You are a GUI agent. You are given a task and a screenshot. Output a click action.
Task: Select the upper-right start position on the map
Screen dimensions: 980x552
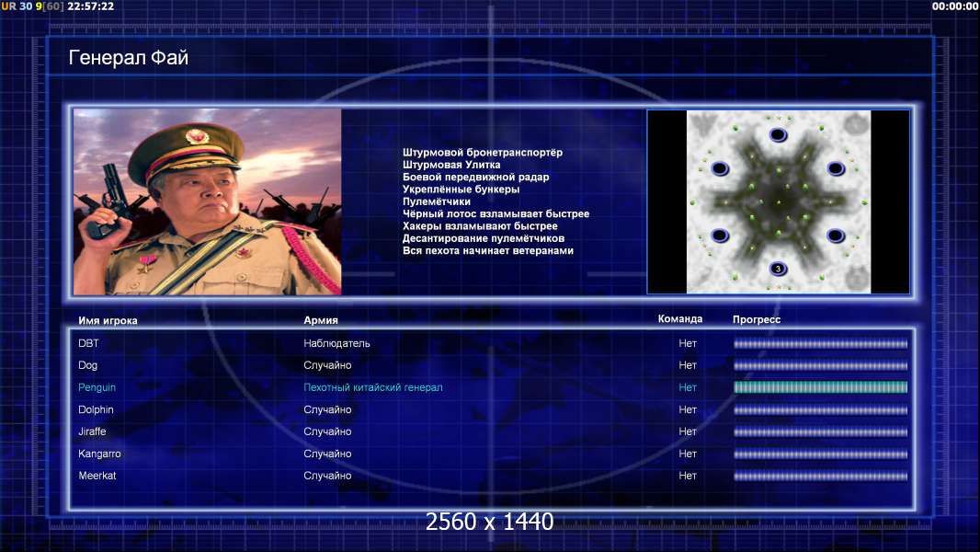(837, 168)
